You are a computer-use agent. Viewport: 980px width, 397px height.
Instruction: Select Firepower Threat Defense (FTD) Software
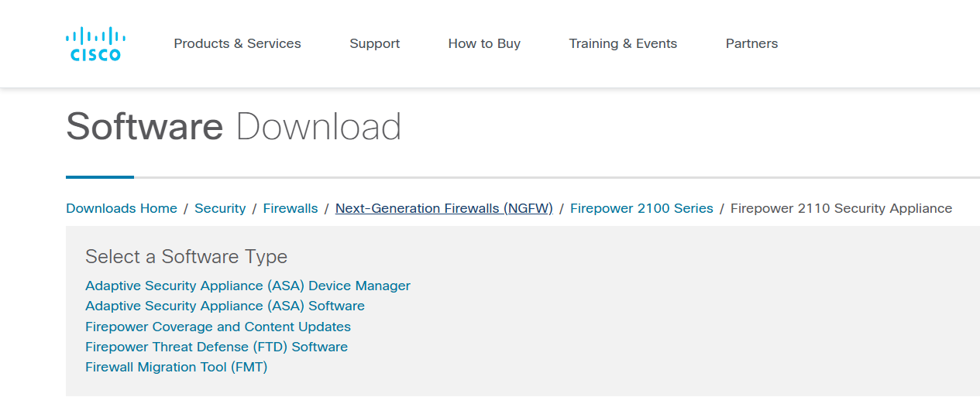(x=216, y=347)
